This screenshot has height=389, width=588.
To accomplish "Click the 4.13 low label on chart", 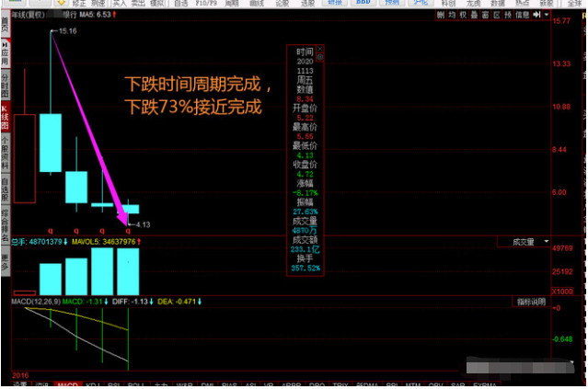I will pos(143,225).
